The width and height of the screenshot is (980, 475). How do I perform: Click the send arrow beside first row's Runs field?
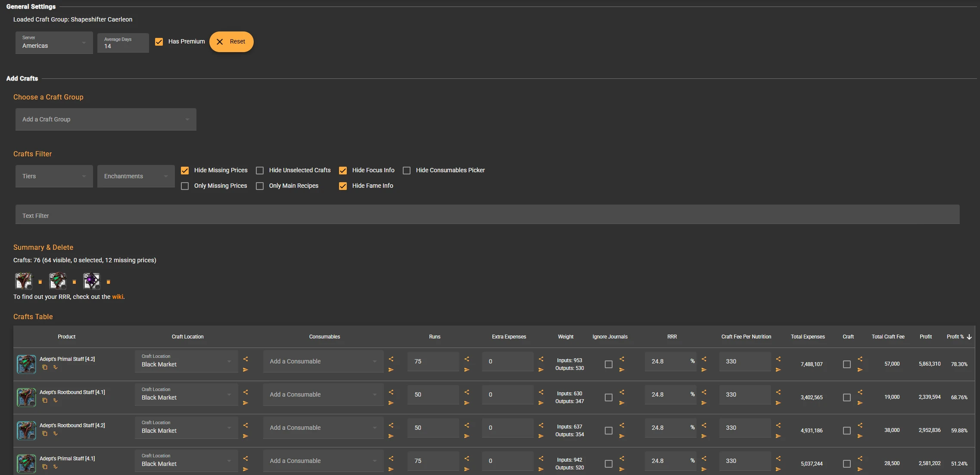tap(467, 369)
